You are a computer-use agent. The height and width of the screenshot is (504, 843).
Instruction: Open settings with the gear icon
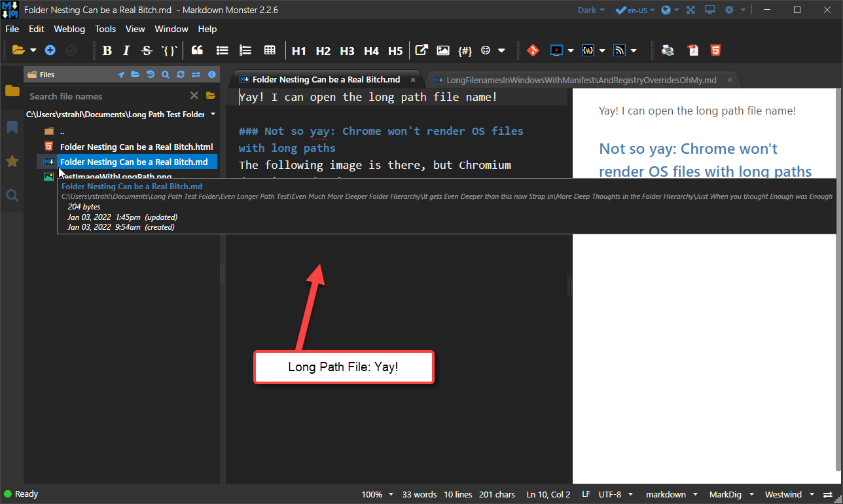pyautogui.click(x=730, y=10)
